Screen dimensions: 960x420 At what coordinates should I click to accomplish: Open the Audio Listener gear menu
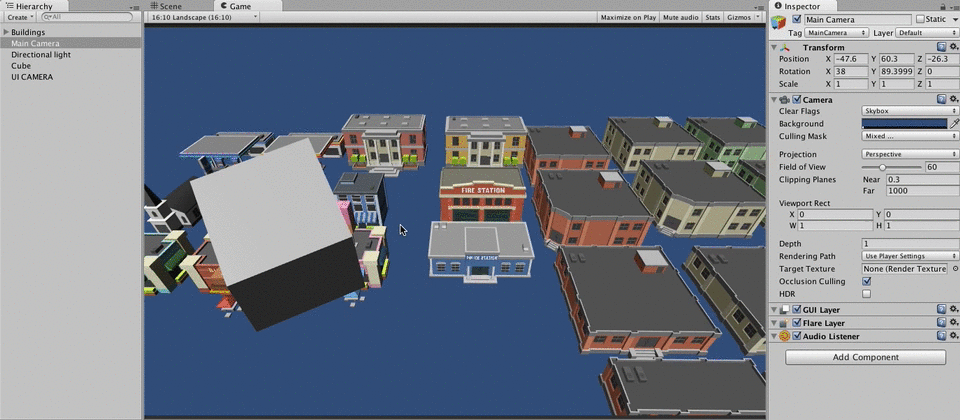click(x=953, y=337)
